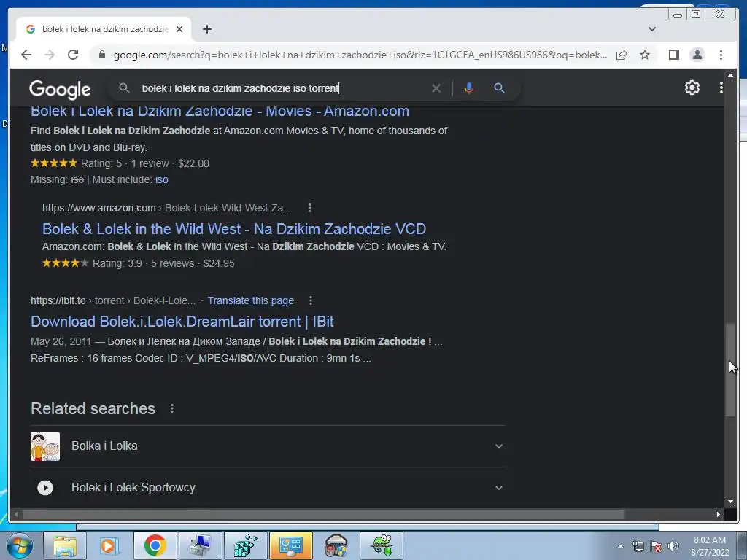
Task: Click horizontal scrollbar right arrow
Action: [x=718, y=514]
